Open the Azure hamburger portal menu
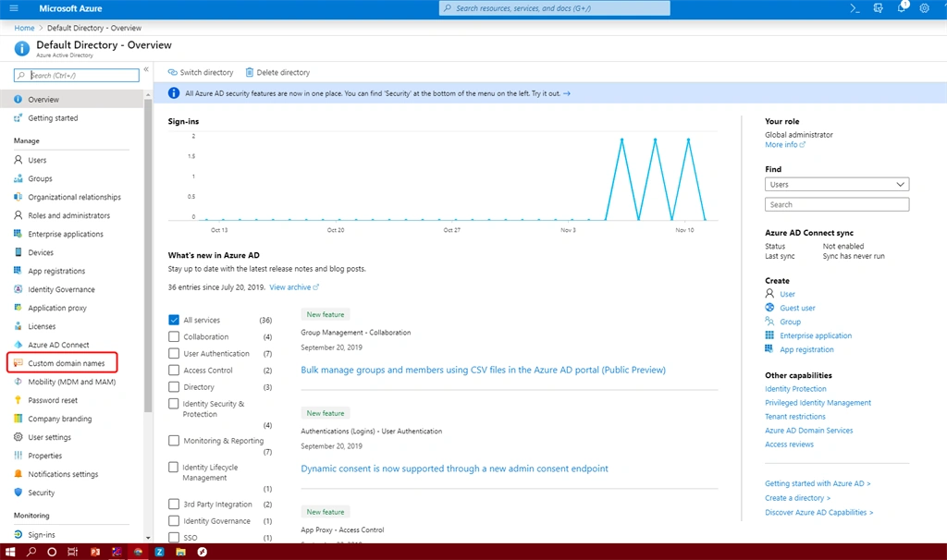 tap(14, 8)
